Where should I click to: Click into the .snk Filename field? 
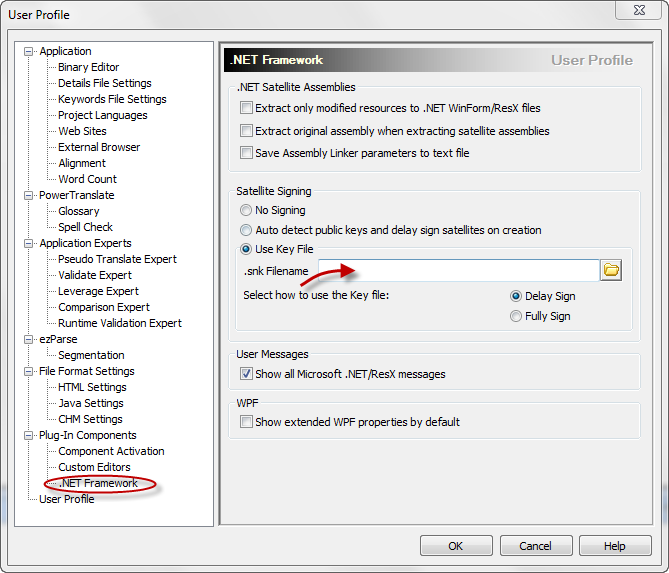tap(459, 270)
